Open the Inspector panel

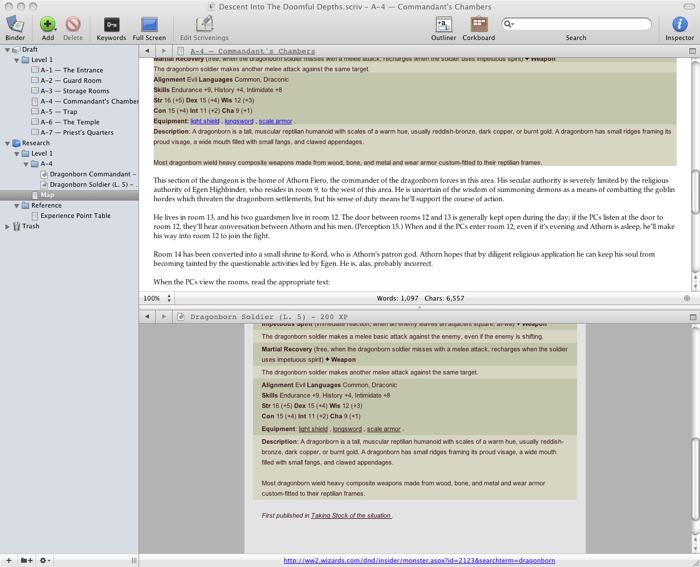679,24
